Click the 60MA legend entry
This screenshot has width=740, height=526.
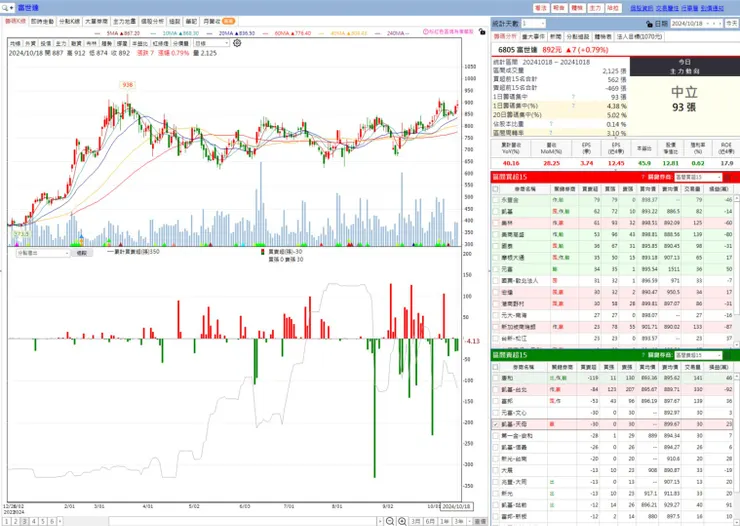[x=287, y=33]
